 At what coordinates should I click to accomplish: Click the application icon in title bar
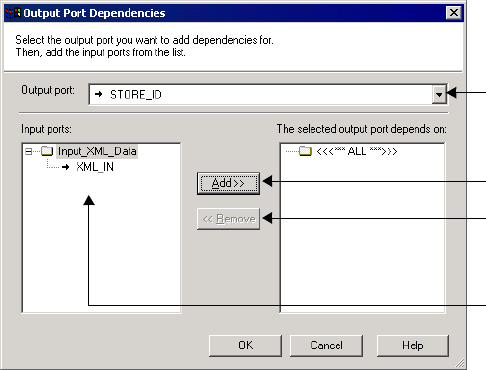tap(13, 13)
